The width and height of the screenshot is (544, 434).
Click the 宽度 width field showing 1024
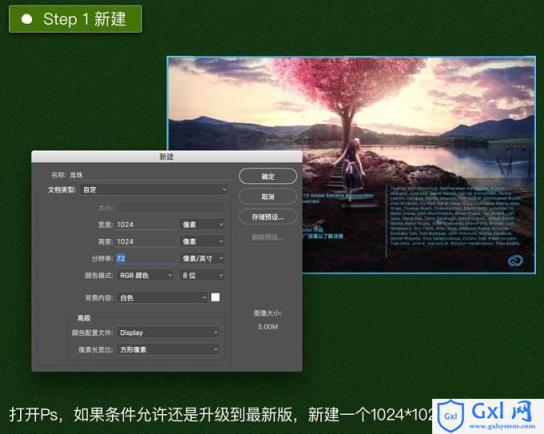click(x=146, y=224)
